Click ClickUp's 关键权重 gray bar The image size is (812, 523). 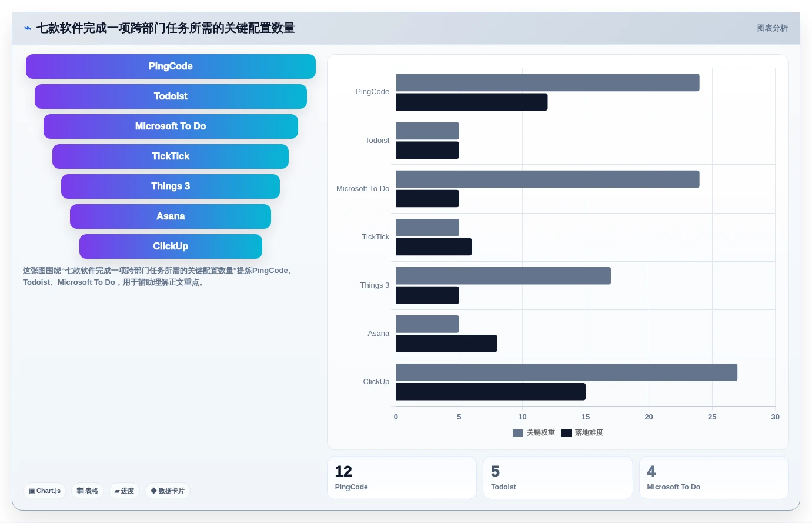point(567,372)
